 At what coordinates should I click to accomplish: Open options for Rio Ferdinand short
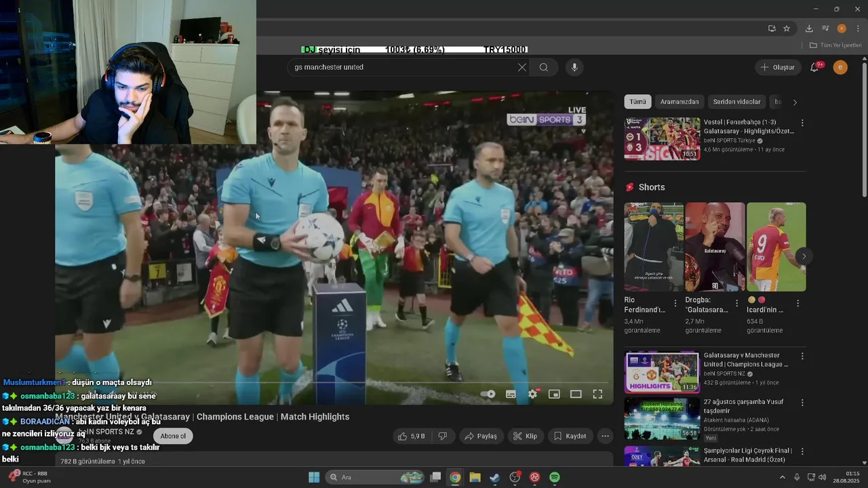coord(675,304)
